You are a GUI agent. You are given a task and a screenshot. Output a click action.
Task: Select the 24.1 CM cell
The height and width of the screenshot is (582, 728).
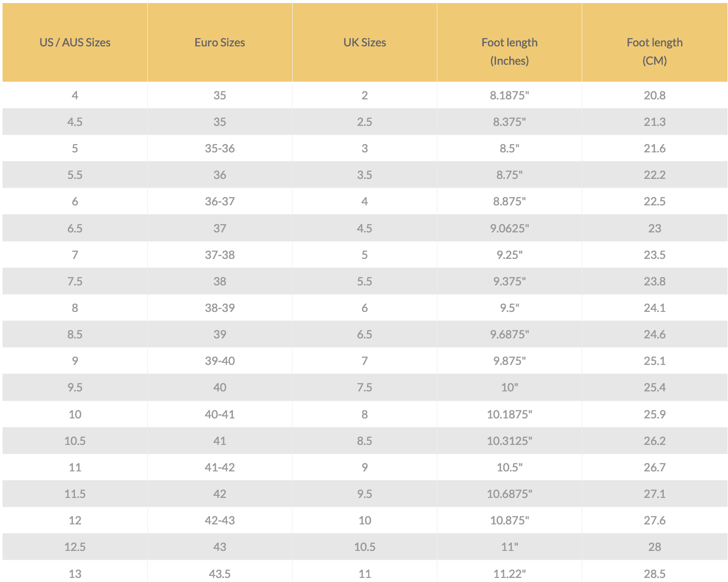coord(655,308)
